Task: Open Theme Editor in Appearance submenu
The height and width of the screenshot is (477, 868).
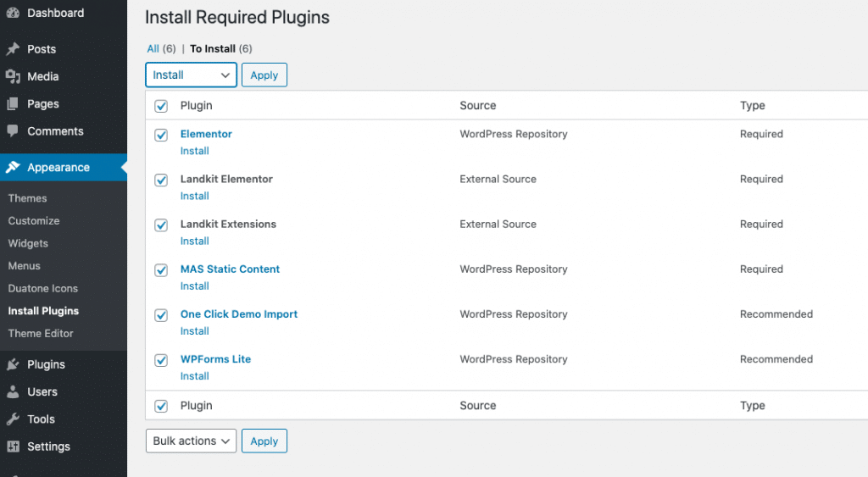Action: (41, 334)
